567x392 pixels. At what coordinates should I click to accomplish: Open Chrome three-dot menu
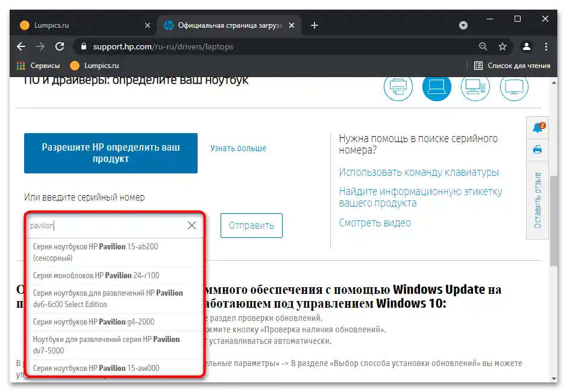click(546, 46)
